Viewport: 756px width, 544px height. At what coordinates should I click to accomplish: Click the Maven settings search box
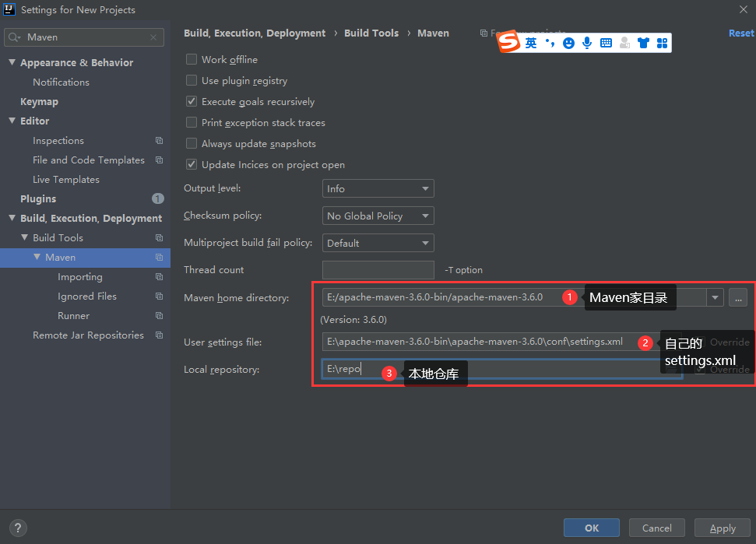84,37
